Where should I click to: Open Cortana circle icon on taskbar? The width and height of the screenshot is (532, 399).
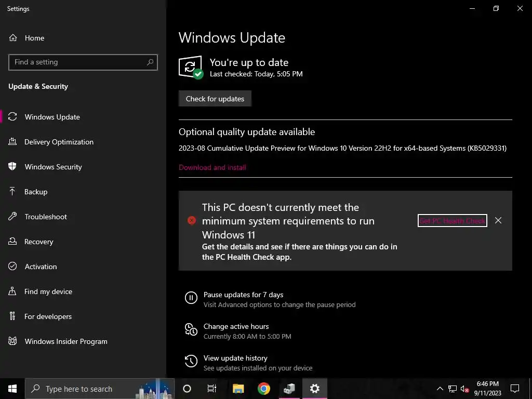click(x=187, y=389)
